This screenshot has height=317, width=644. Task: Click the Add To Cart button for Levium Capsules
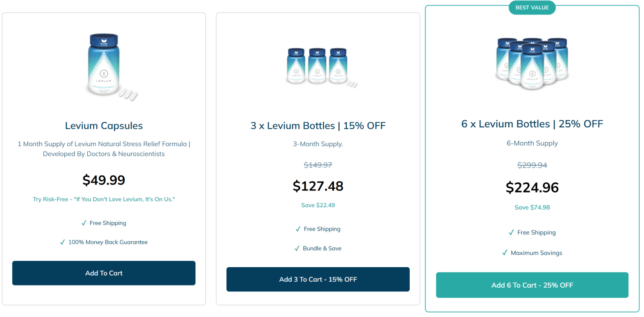pyautogui.click(x=103, y=273)
